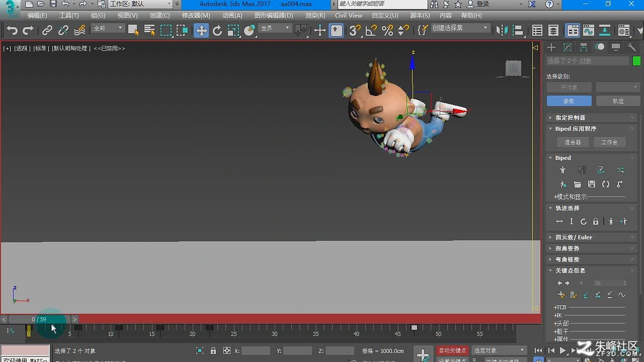Click the 参数 button
This screenshot has width=644, height=362.
[569, 101]
